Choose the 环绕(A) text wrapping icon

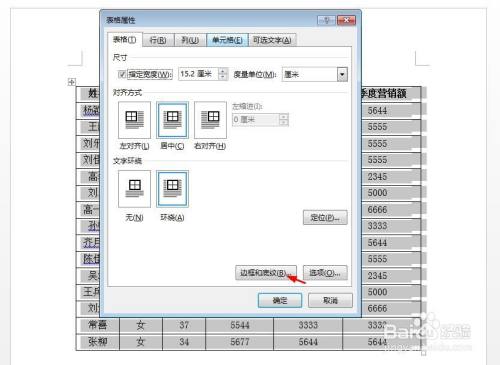coord(172,189)
